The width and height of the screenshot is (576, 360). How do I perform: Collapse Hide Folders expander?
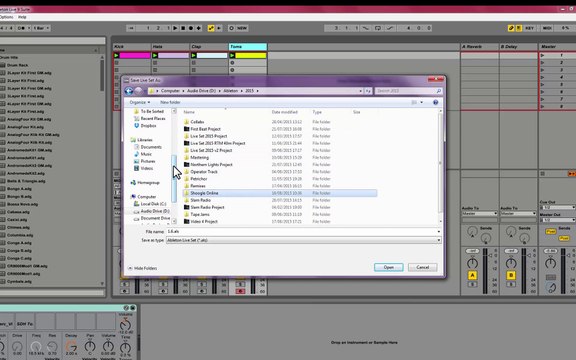tap(142, 268)
